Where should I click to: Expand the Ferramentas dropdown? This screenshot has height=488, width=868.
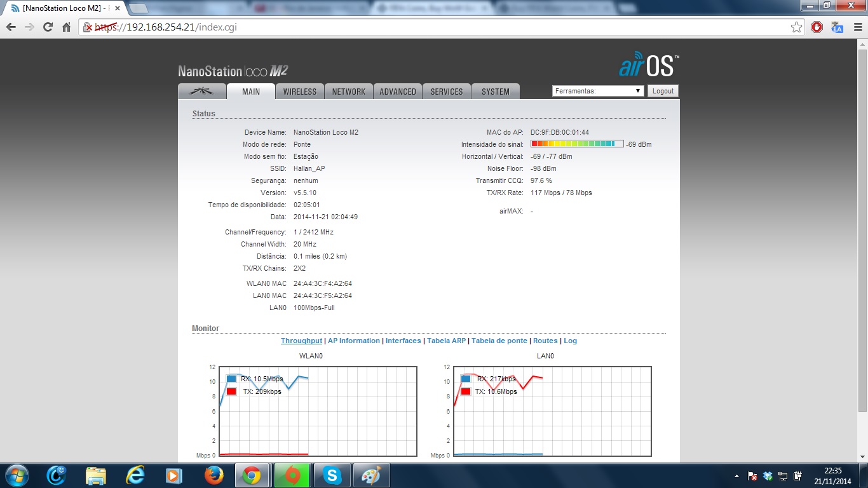point(598,91)
